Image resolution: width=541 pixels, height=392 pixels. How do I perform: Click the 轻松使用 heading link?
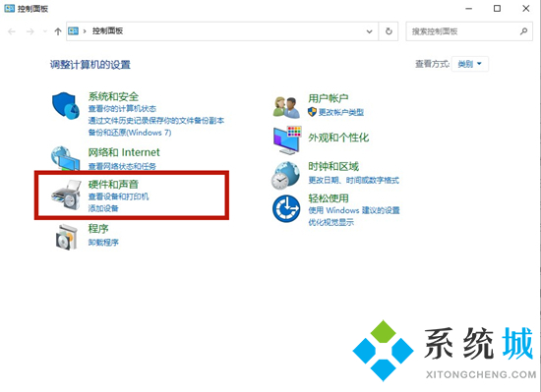point(329,198)
